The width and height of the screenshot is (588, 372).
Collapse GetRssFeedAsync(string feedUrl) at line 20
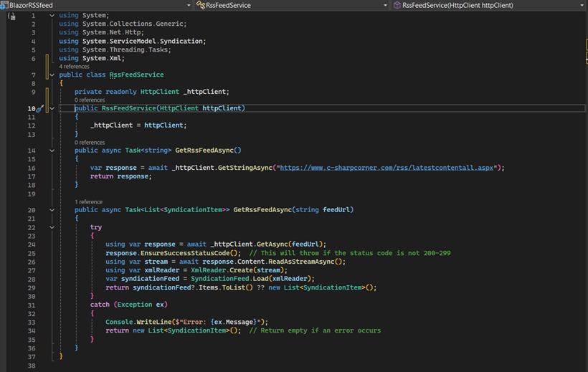[x=52, y=210]
